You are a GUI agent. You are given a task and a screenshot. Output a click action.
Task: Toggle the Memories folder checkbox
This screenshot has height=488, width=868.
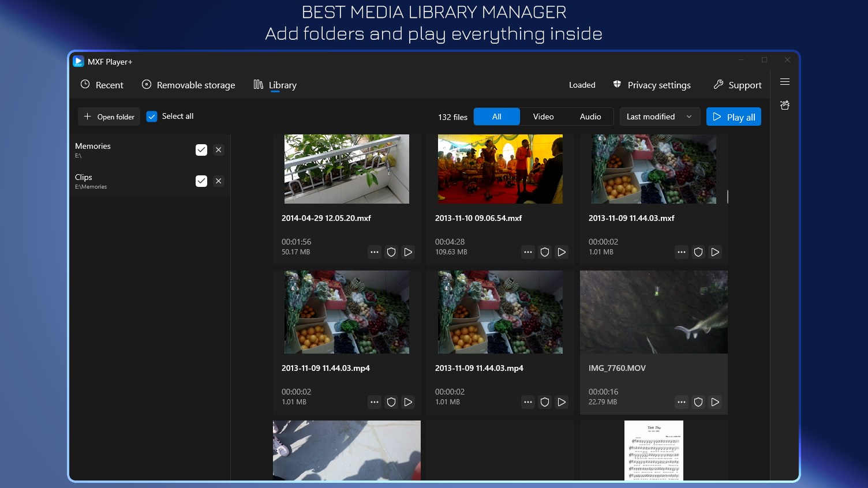click(x=201, y=149)
